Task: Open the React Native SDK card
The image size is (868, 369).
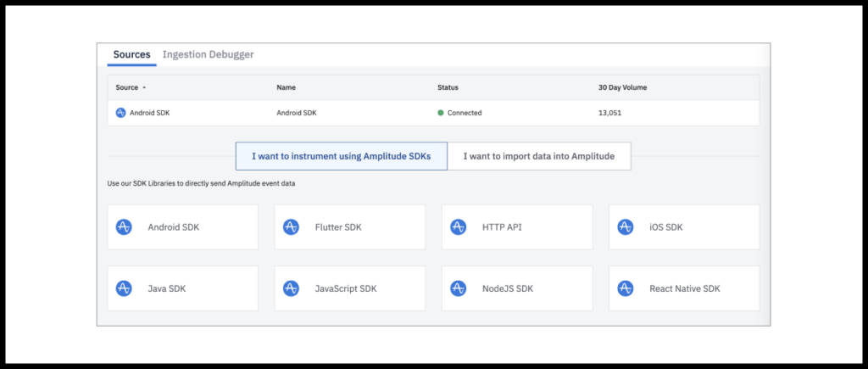Action: [684, 288]
